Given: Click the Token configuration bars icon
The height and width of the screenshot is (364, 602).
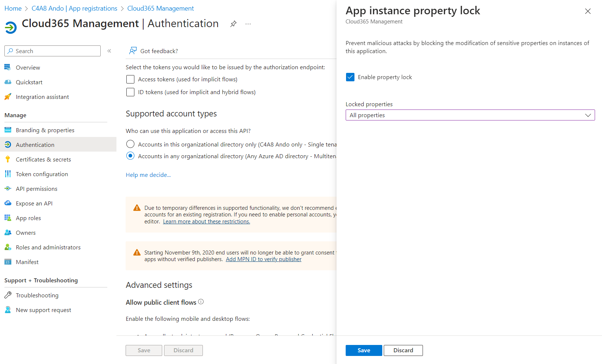Looking at the screenshot, I should (x=8, y=174).
